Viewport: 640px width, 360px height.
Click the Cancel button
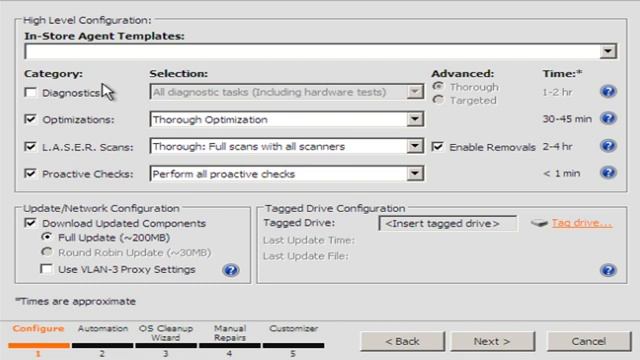(x=589, y=341)
